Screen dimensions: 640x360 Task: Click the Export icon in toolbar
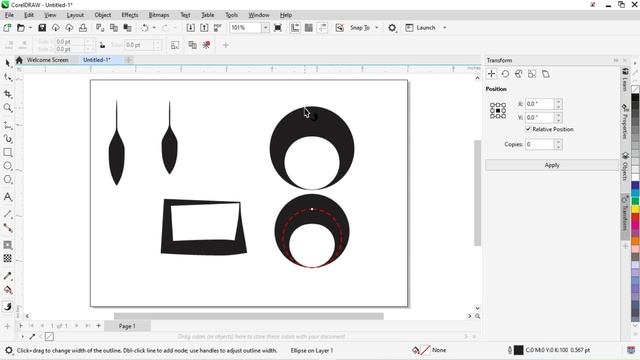(x=204, y=28)
